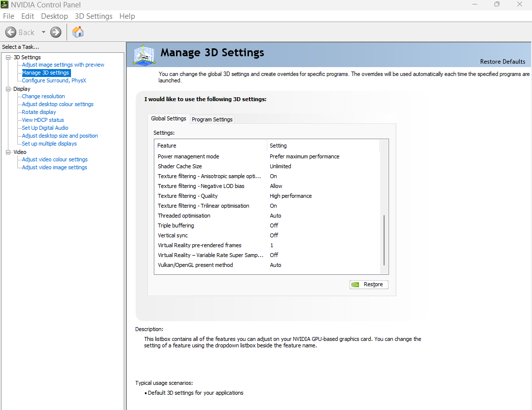
Task: Collapse the 3D Settings tree node
Action: click(8, 57)
